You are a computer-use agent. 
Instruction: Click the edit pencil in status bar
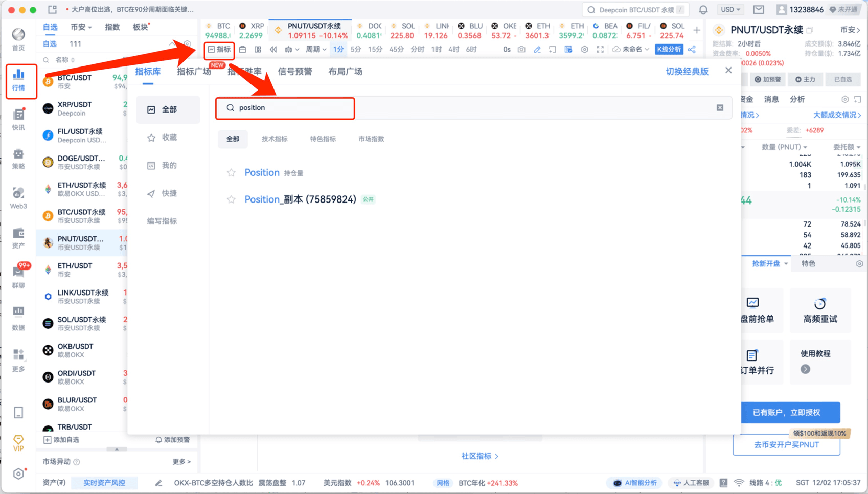point(159,483)
